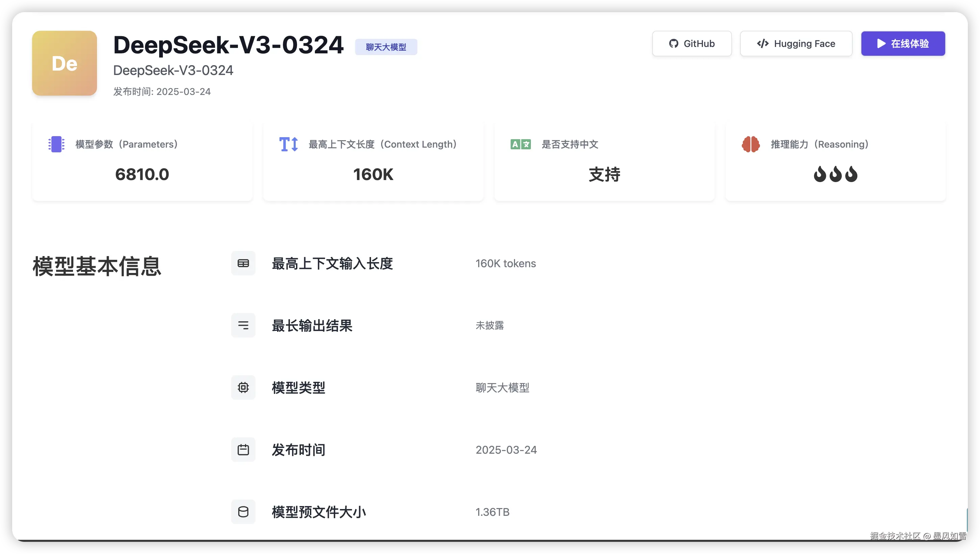
Task: Click the lines icon beside 最长输出结果
Action: [243, 325]
